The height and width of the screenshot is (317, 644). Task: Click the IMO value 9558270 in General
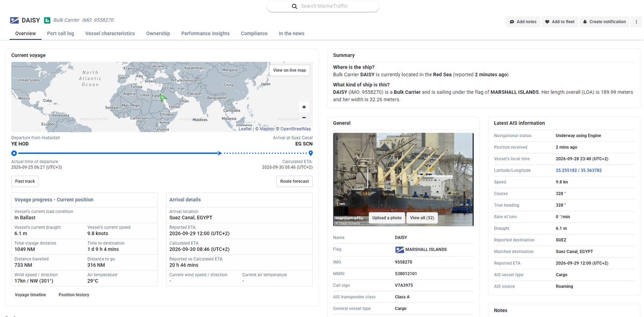[x=403, y=262]
